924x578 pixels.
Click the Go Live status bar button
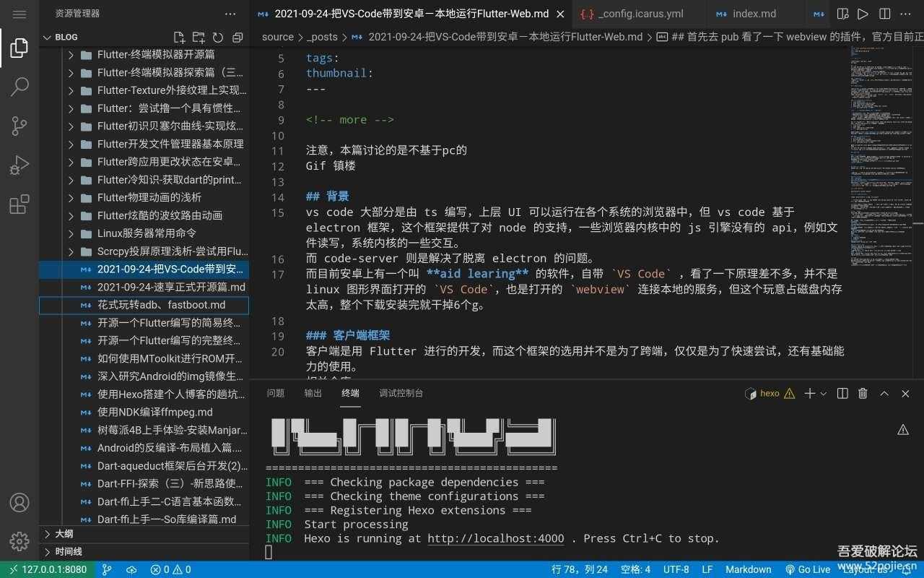808,569
